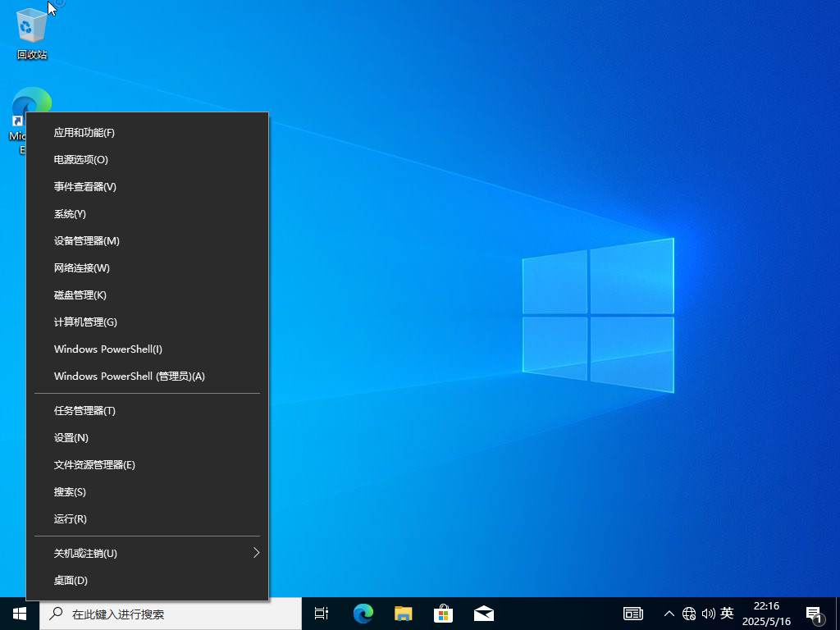Open 事件查看器(V)
The width and height of the screenshot is (840, 630).
click(x=148, y=186)
